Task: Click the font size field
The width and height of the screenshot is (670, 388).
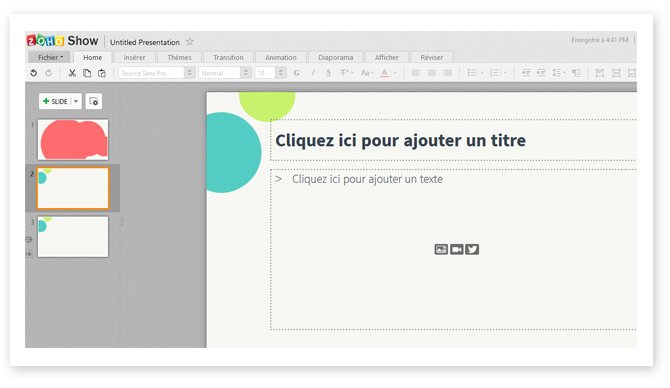Action: click(265, 73)
